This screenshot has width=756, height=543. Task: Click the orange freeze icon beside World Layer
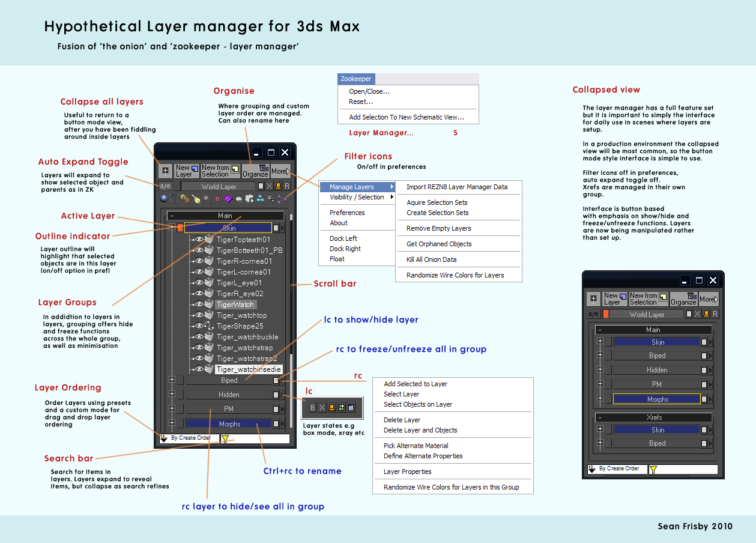[x=278, y=186]
